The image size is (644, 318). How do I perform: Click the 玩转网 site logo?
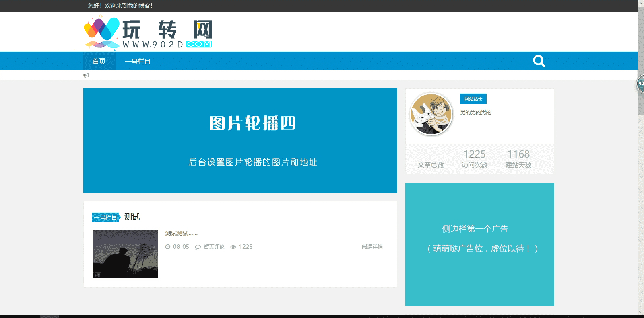[x=148, y=33]
